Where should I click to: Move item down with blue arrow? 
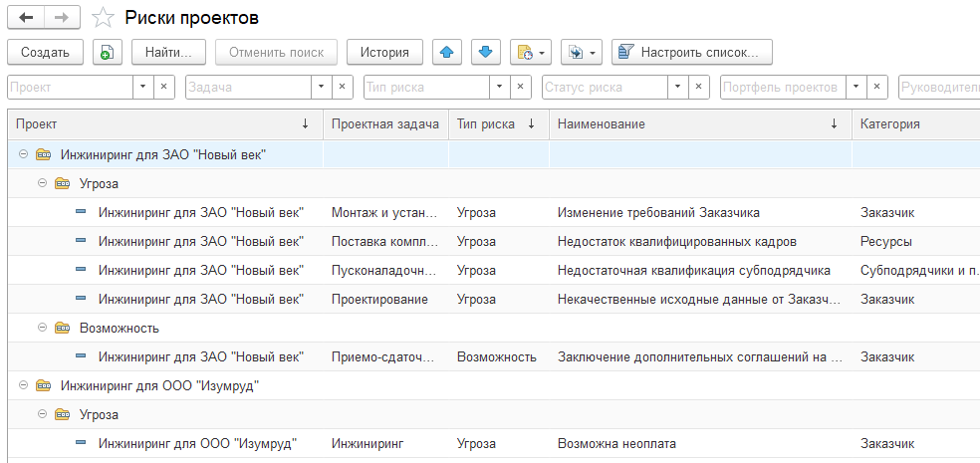(x=485, y=52)
